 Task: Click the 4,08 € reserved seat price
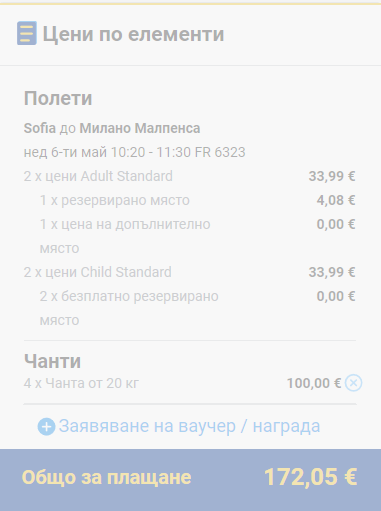click(336, 200)
